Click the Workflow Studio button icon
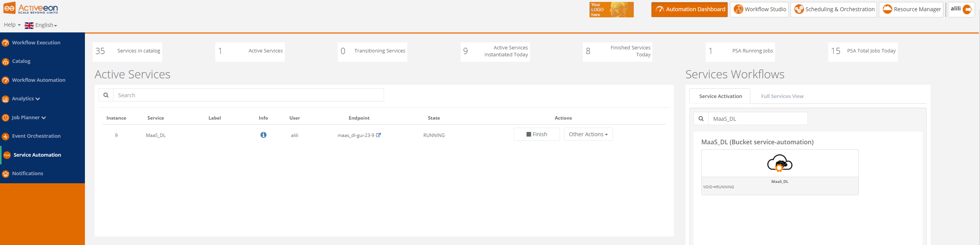Screen dimensions: 980x245 click(x=738, y=9)
